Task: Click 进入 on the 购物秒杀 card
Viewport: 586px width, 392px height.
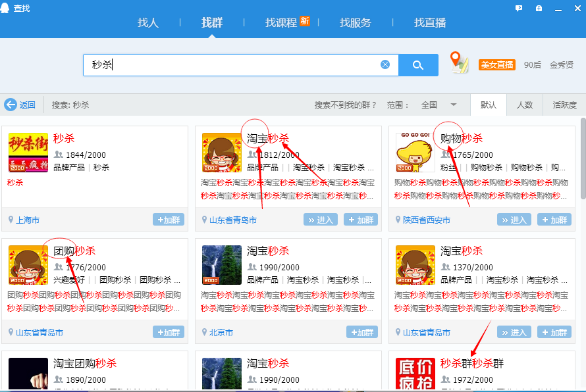Action: point(514,220)
